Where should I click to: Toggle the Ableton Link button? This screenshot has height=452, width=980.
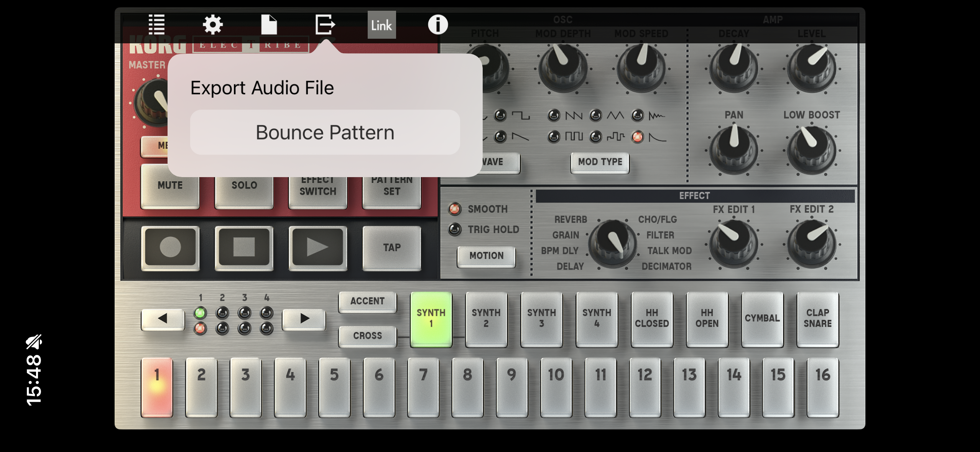[x=381, y=25]
